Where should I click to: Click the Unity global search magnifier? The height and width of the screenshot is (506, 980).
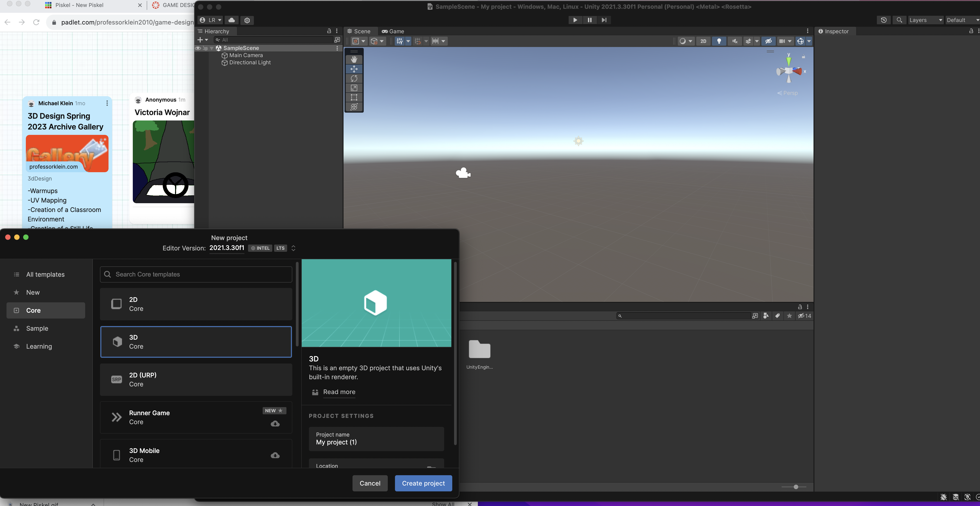(x=899, y=20)
